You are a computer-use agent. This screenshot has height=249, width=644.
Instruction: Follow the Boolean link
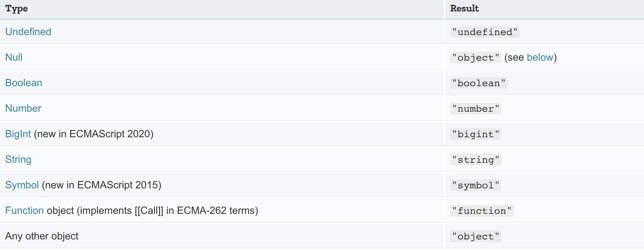point(24,83)
